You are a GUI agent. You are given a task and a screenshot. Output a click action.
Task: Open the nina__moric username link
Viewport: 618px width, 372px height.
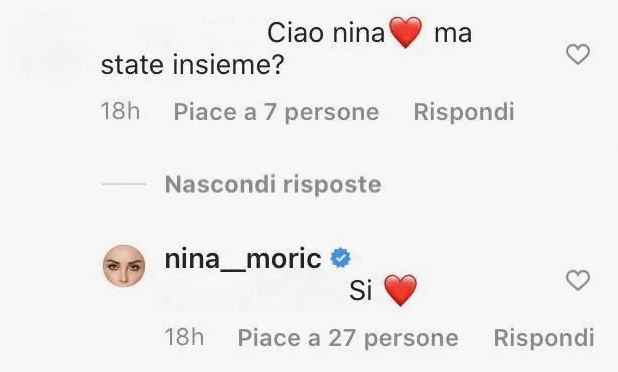pos(243,259)
